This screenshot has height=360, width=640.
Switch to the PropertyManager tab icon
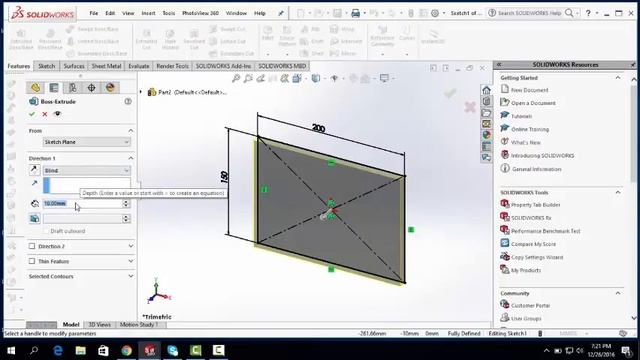click(x=54, y=87)
